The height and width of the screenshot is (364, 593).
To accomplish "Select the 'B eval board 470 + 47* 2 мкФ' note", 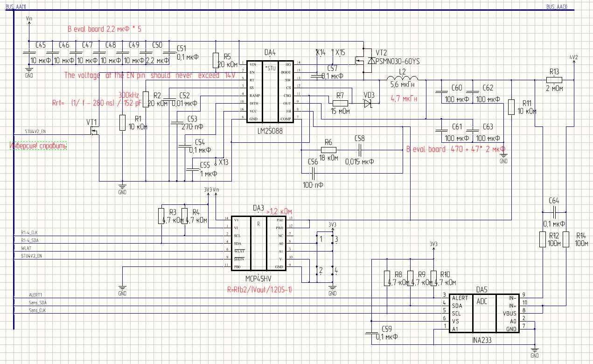I will click(x=456, y=149).
